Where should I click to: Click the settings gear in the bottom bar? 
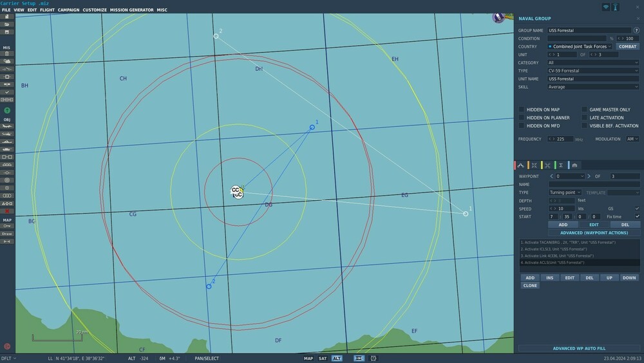[x=374, y=358]
